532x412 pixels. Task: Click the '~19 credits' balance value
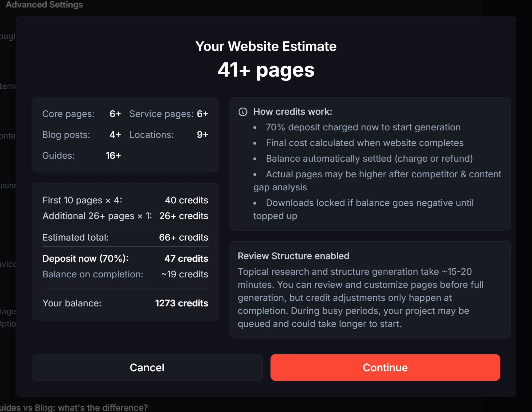185,274
